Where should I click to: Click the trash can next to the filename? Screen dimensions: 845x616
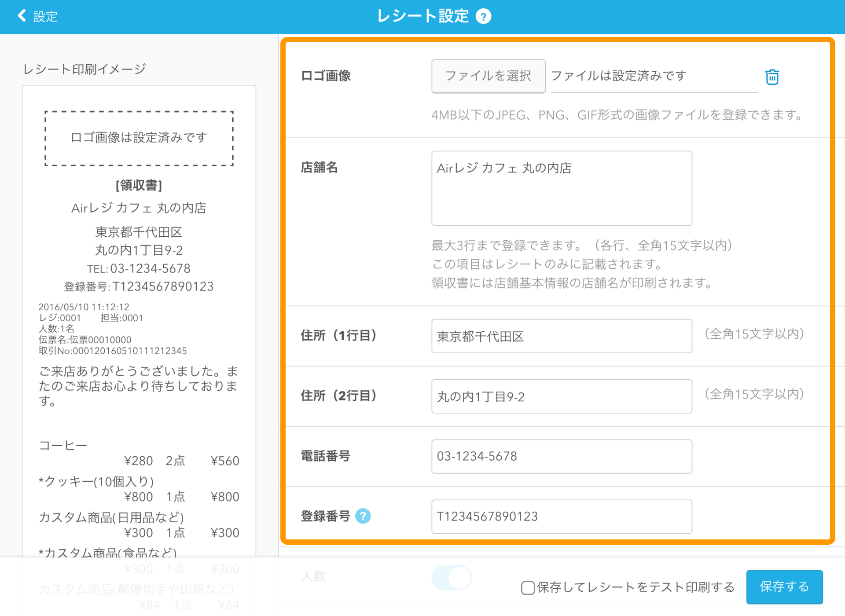772,77
